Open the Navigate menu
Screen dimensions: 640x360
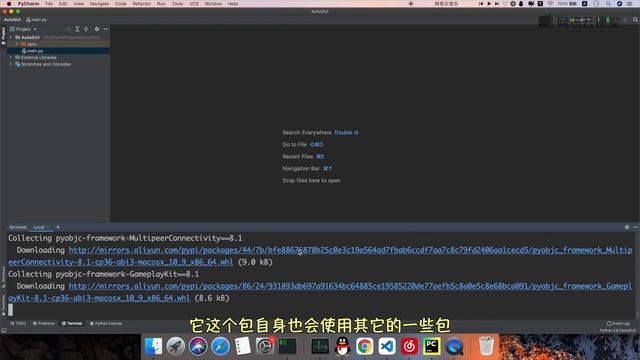pos(99,4)
